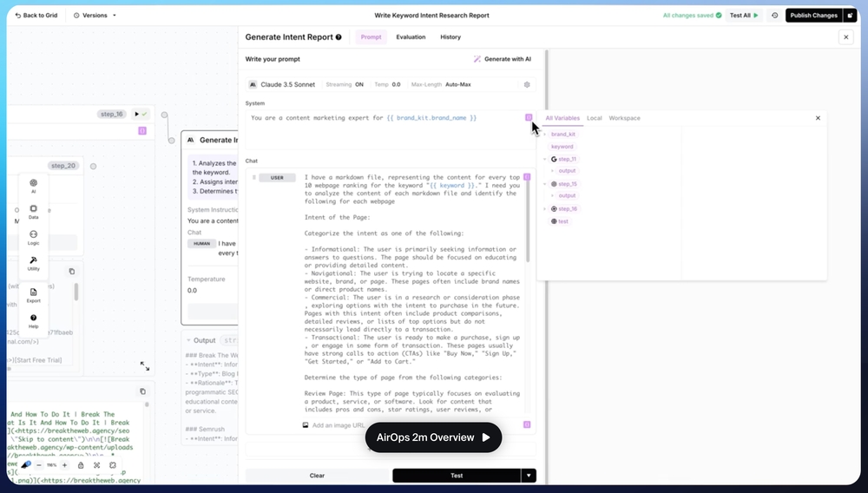This screenshot has width=868, height=493.
Task: Copy the lower green markdown output
Action: point(143,391)
